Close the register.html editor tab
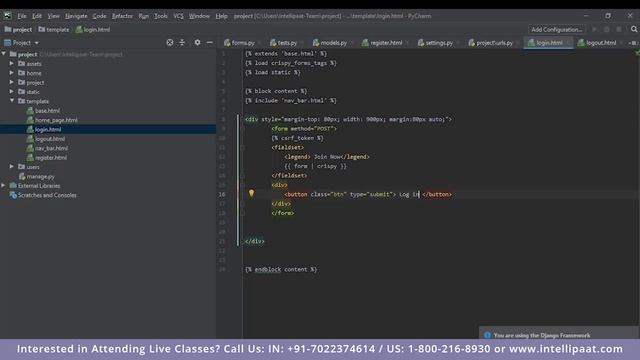 [x=407, y=42]
